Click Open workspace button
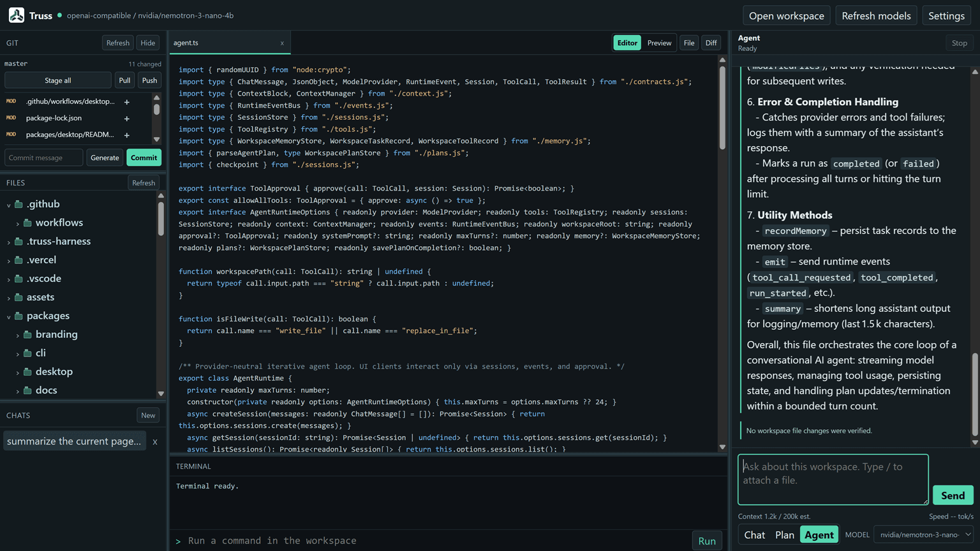This screenshot has height=551, width=980. (786, 15)
